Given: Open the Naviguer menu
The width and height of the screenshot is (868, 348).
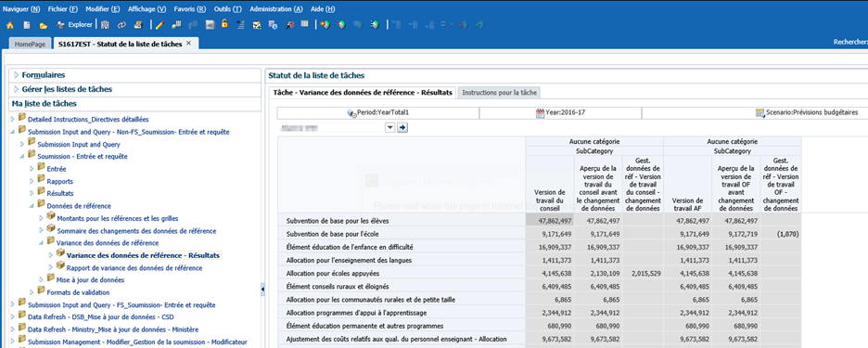Looking at the screenshot, I should [x=21, y=9].
